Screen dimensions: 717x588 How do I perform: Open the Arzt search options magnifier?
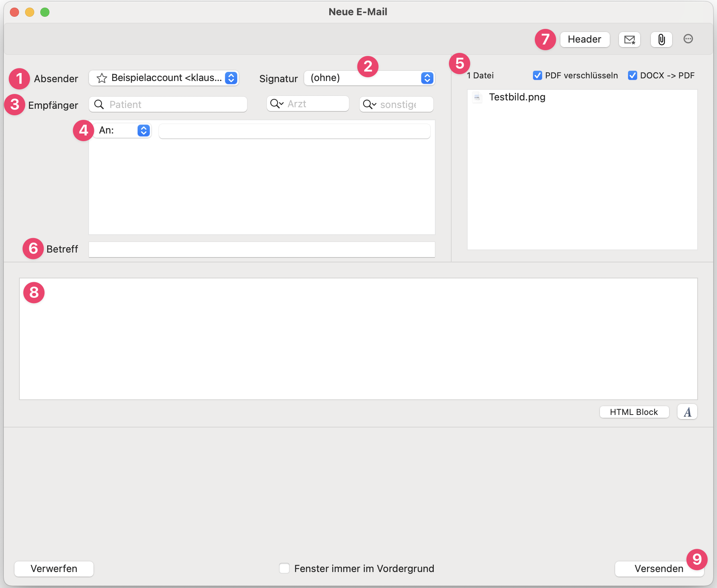pyautogui.click(x=277, y=104)
